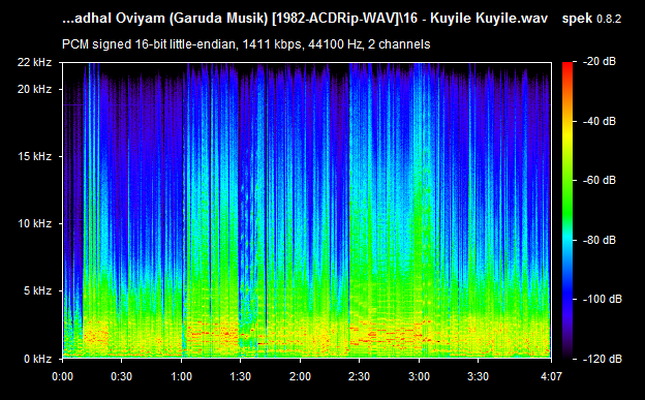The image size is (645, 400).
Task: Click the -120 dB scale label
Action: click(602, 359)
